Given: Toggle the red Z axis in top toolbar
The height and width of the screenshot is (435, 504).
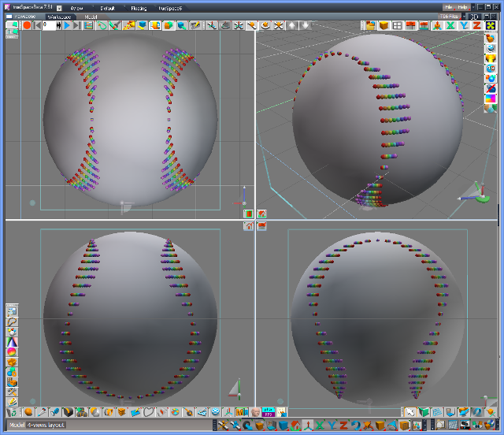Looking at the screenshot, I should click(476, 25).
